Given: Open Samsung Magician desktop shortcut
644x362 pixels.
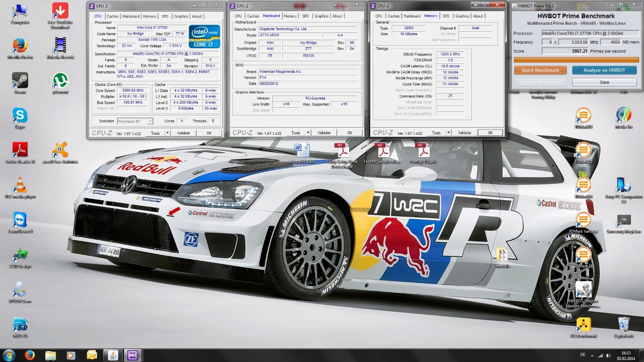Looking at the screenshot, I should 623,222.
